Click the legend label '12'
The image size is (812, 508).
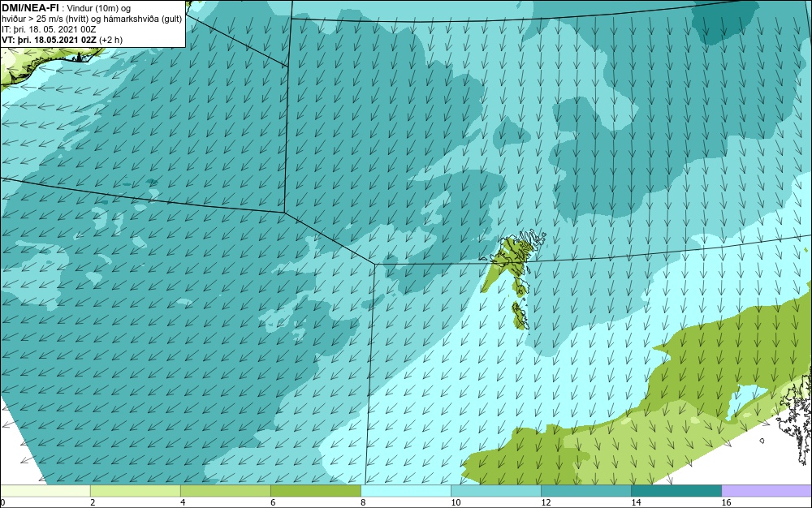point(546,502)
